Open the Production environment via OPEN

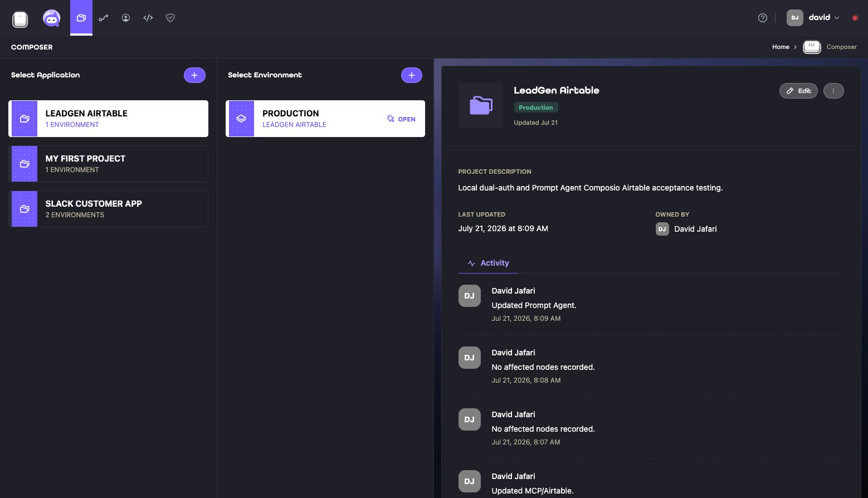point(401,119)
